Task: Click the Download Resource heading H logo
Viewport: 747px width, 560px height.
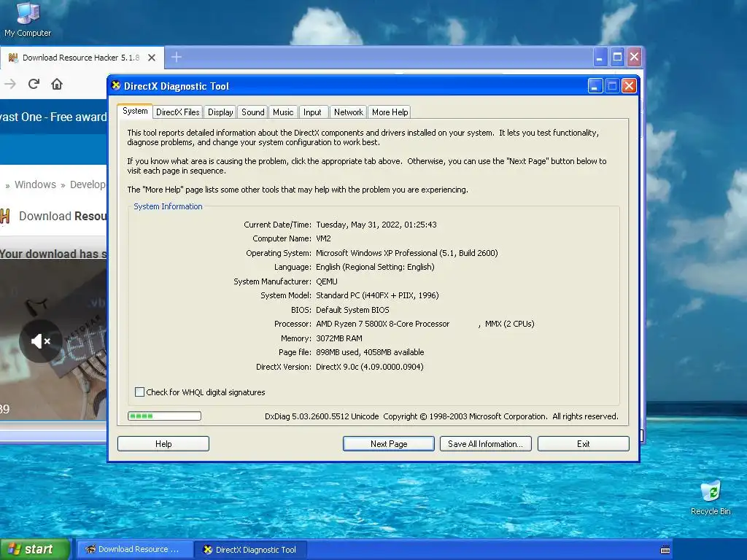Action: 5,216
